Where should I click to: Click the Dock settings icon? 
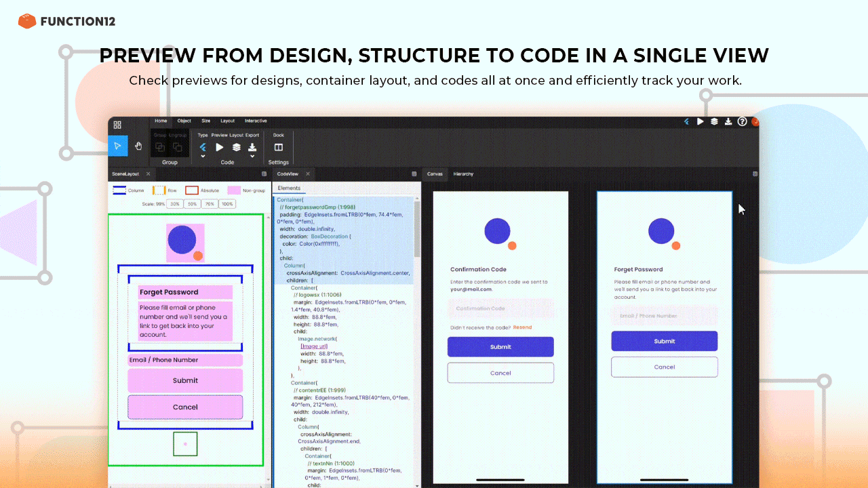278,147
